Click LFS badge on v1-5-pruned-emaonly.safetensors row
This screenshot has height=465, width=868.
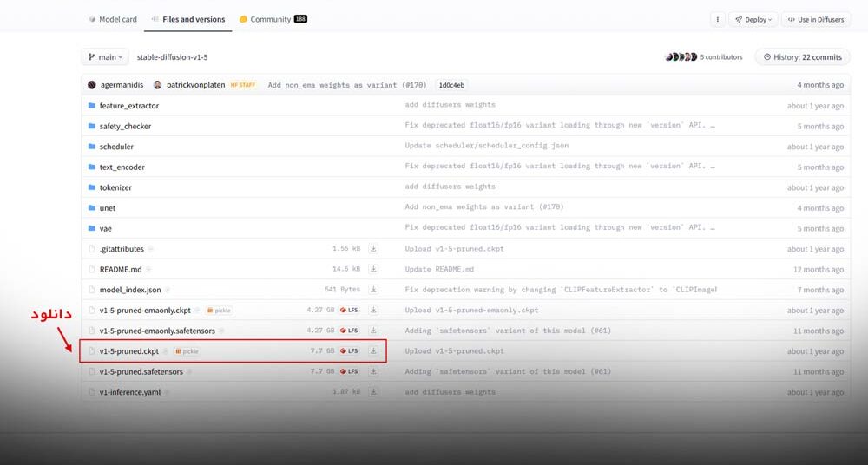pyautogui.click(x=349, y=331)
